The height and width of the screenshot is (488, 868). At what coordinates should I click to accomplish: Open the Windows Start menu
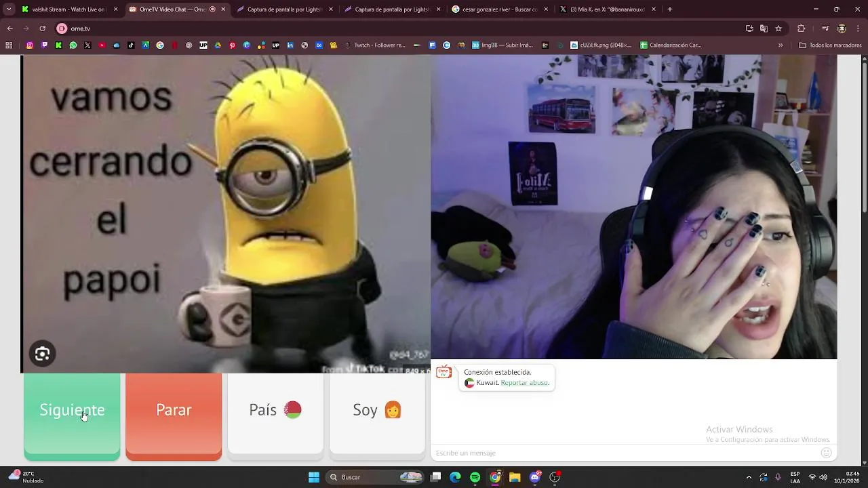[313, 477]
